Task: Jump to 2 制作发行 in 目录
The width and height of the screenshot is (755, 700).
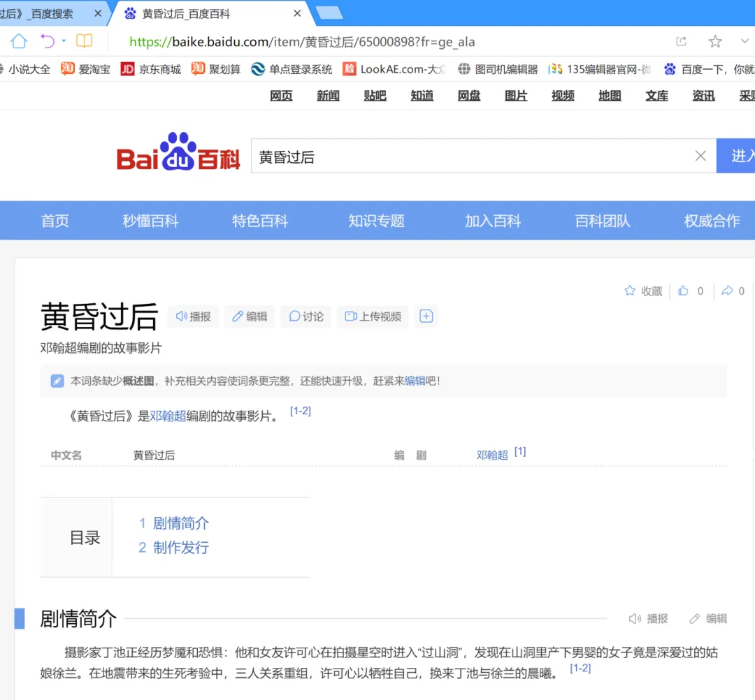Action: pos(174,548)
